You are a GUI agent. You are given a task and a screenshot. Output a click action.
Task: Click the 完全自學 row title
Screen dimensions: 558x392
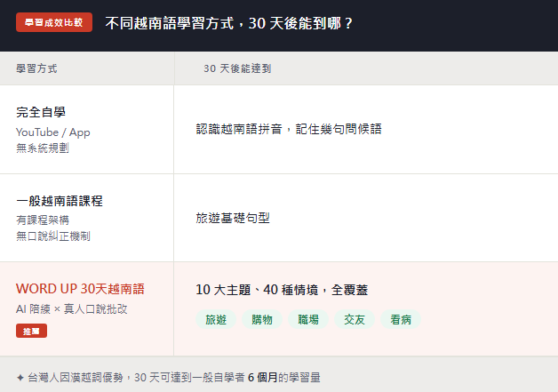(x=41, y=112)
